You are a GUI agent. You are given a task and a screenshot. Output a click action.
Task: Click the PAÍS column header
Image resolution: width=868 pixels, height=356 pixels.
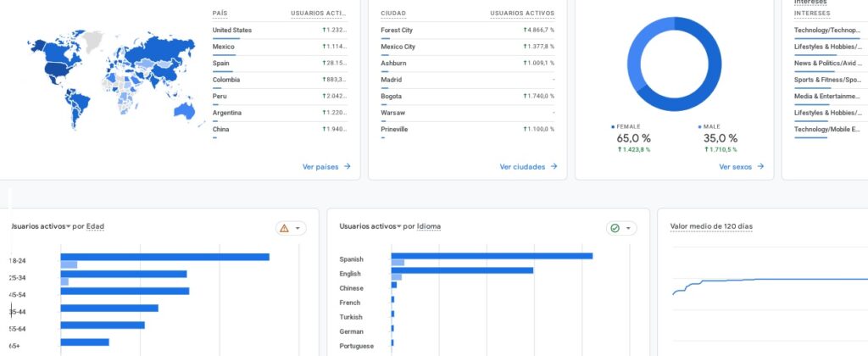pos(220,14)
